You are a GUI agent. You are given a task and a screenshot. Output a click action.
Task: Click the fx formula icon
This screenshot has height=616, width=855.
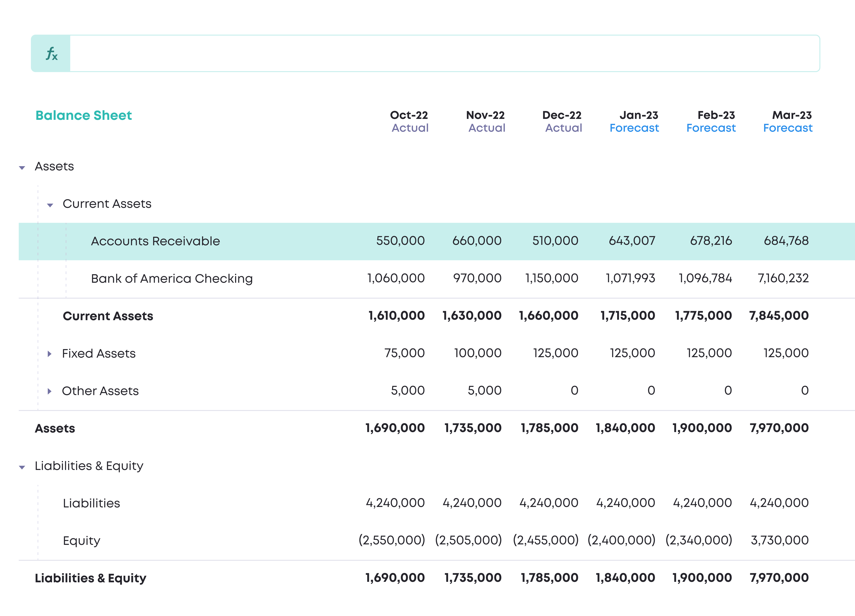click(51, 54)
